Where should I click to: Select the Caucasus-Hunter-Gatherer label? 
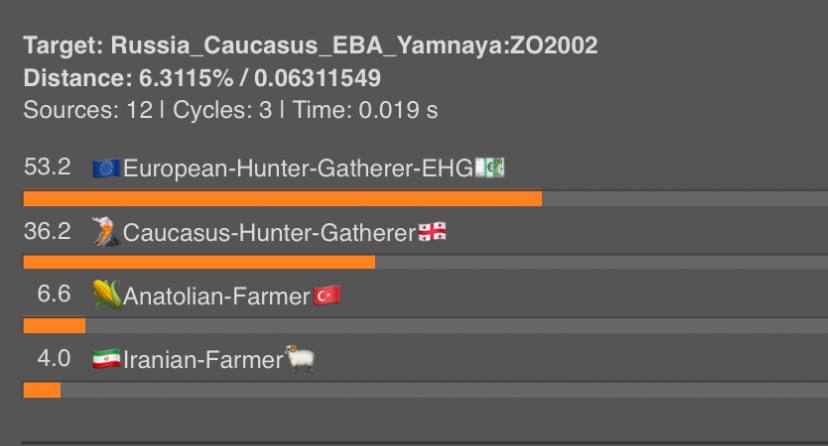(x=269, y=233)
